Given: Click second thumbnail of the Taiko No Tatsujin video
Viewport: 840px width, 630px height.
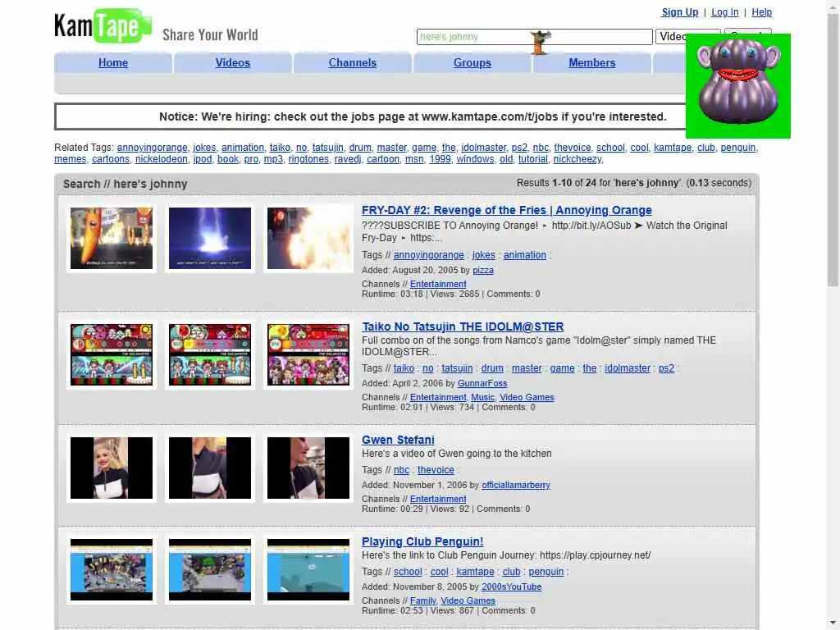Looking at the screenshot, I should click(x=210, y=354).
